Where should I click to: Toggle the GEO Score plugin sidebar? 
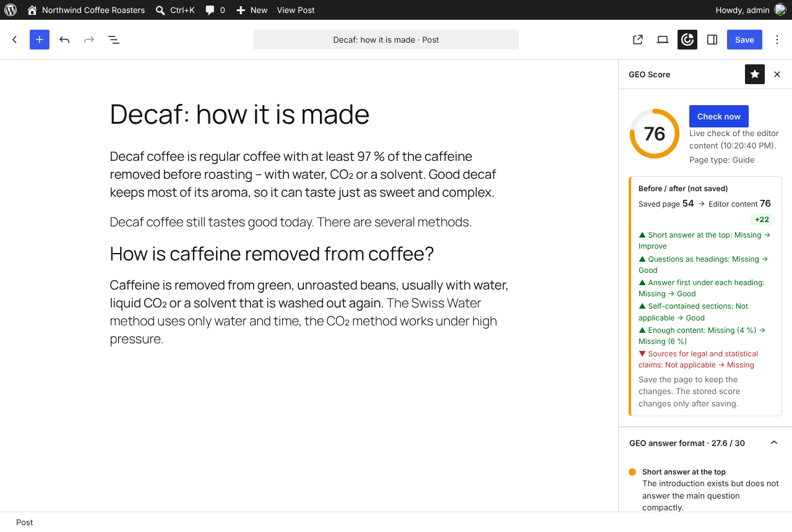(x=687, y=40)
